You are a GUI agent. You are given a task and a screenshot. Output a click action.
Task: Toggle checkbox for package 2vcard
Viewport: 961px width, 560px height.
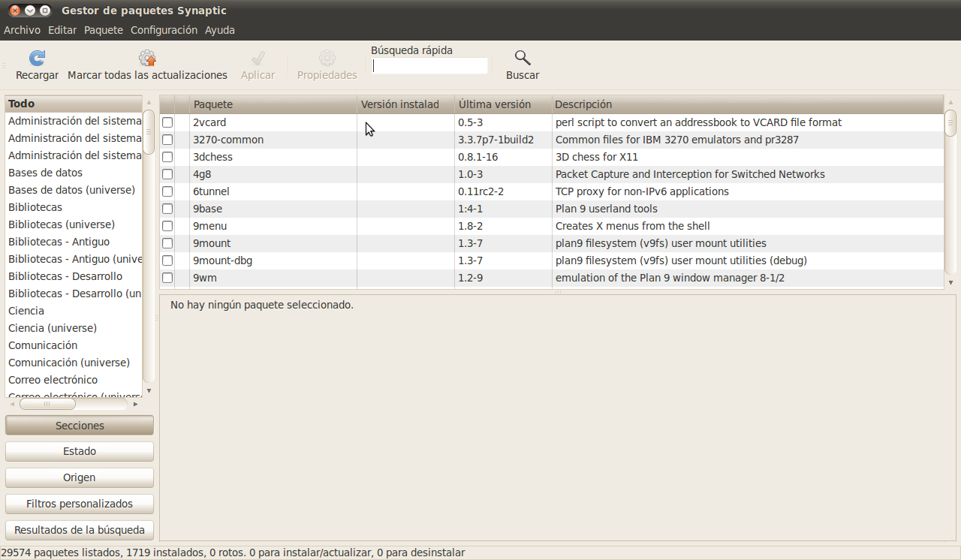(x=167, y=122)
